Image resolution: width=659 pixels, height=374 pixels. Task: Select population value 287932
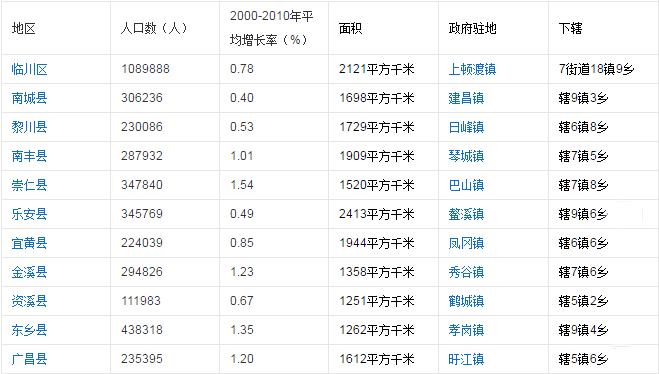click(142, 155)
